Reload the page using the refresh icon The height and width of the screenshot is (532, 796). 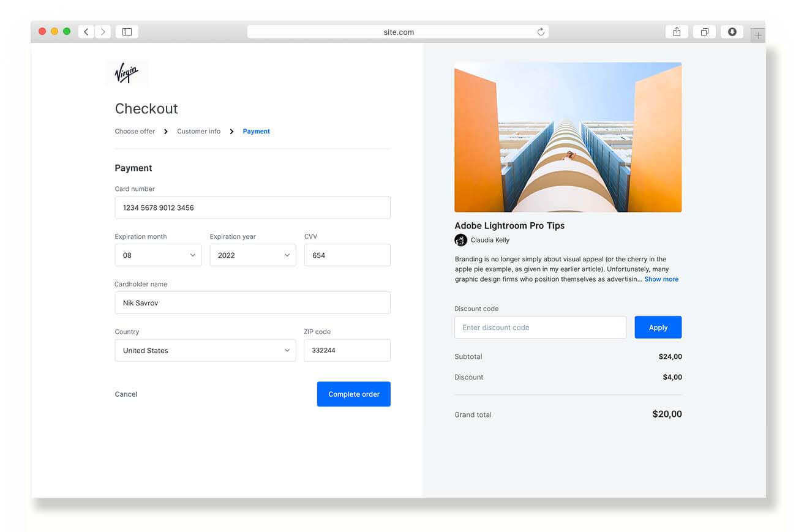pyautogui.click(x=541, y=32)
